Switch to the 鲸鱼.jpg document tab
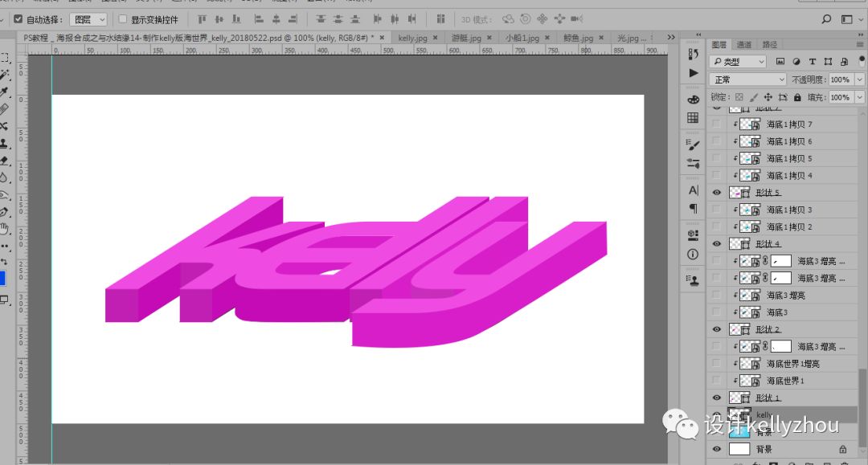868x465 pixels. coord(578,39)
